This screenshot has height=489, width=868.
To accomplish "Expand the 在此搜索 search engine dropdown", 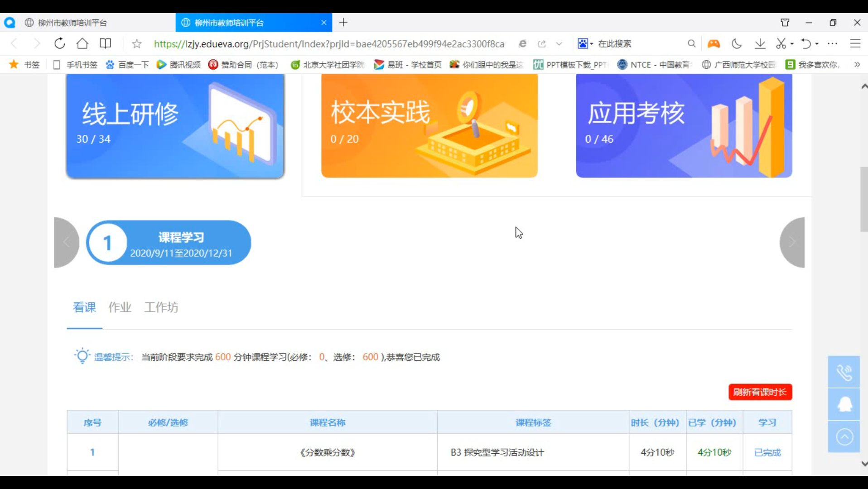I will (591, 43).
